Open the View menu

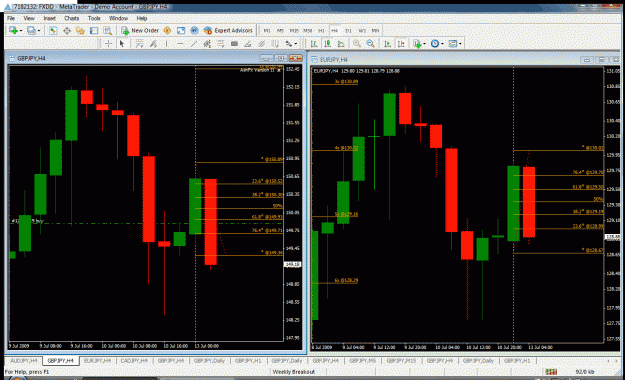click(x=29, y=18)
